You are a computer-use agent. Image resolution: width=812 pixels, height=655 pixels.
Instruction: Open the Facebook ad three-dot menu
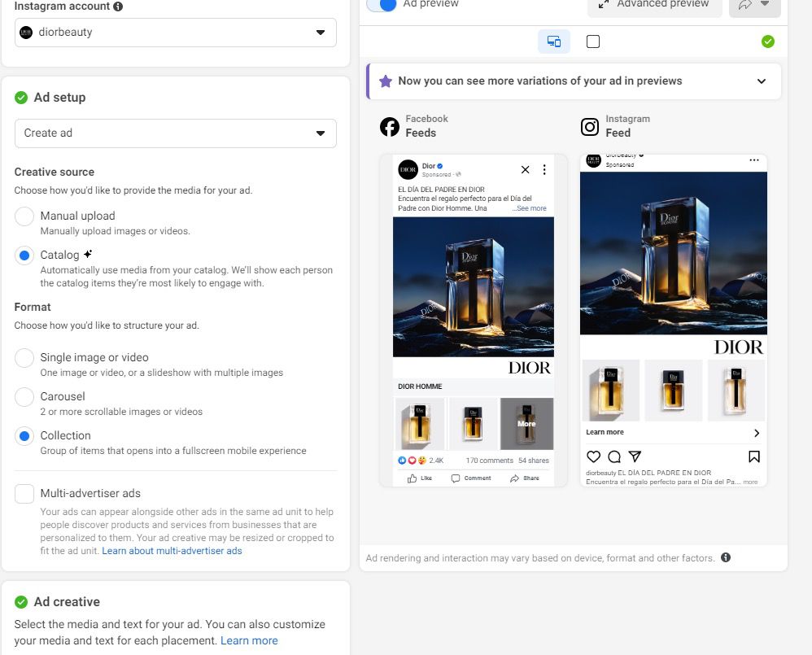(544, 169)
